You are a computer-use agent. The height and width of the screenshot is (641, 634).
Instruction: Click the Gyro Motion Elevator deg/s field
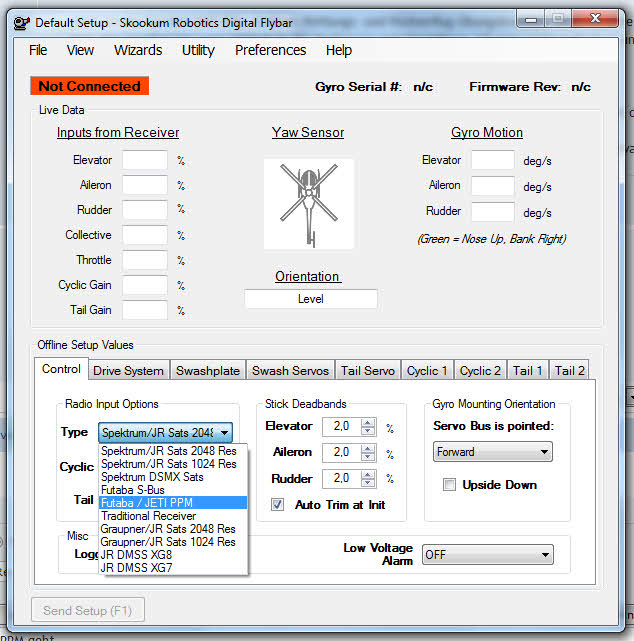pyautogui.click(x=493, y=160)
